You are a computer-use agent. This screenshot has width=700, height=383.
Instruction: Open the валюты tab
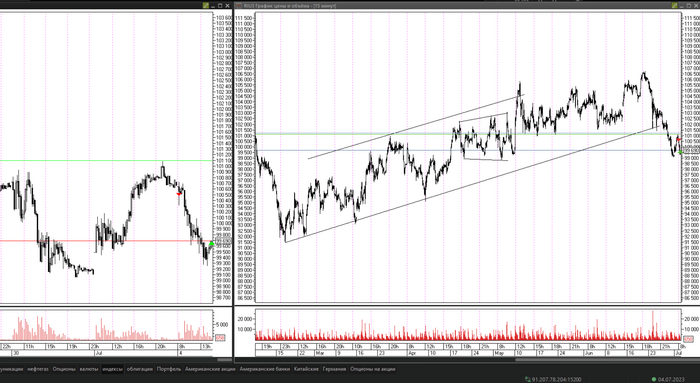[89, 369]
